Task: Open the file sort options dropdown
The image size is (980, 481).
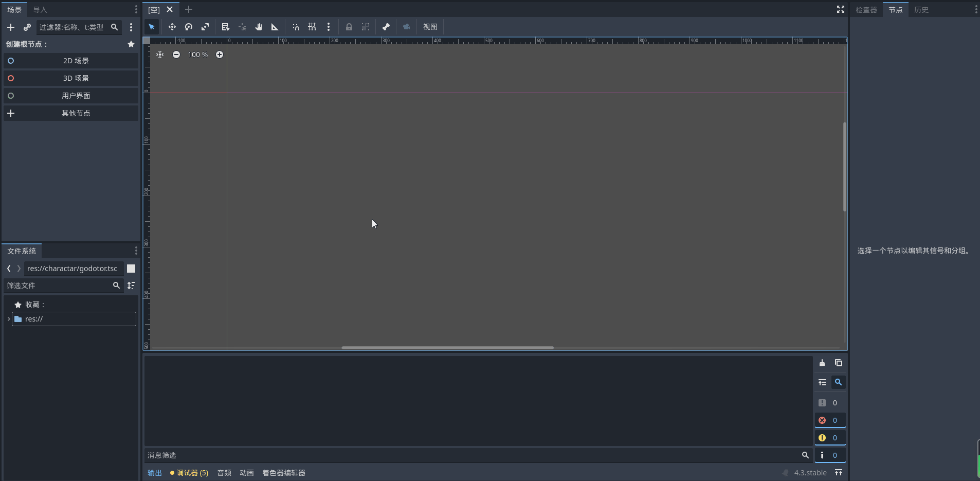Action: (131, 286)
